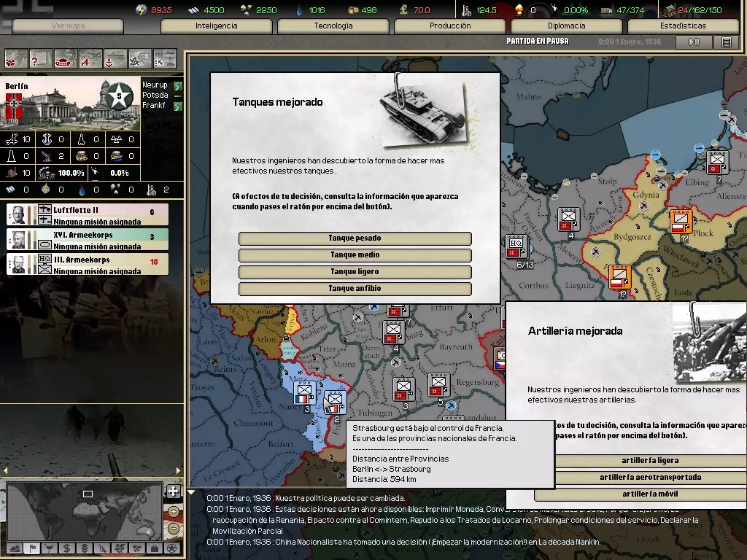Expand the message log arrow
Screen dimensions: 747x560
192,492
